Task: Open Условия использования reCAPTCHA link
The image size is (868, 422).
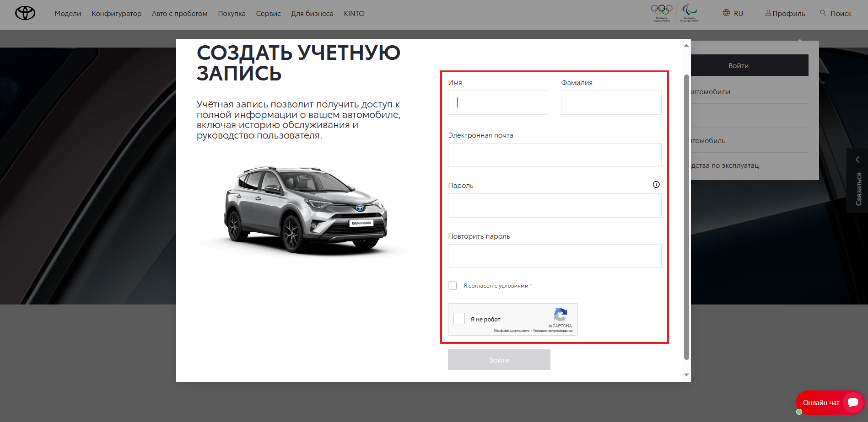Action: pyautogui.click(x=553, y=331)
